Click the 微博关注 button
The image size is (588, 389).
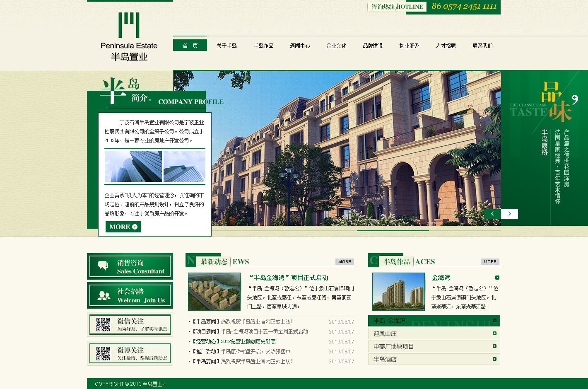[130, 353]
